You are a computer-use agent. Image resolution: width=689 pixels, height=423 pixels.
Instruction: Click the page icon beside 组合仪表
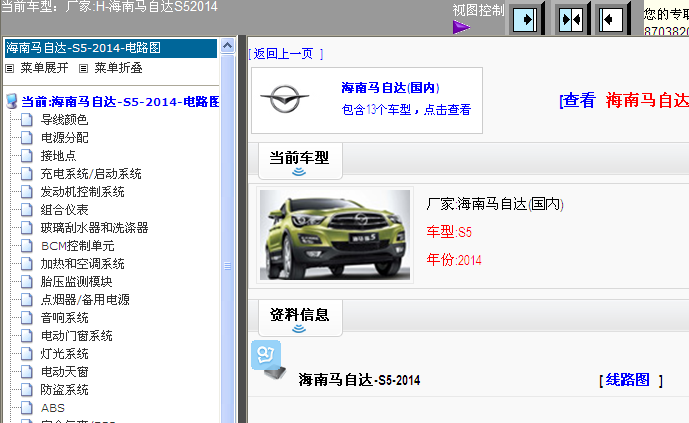27,210
